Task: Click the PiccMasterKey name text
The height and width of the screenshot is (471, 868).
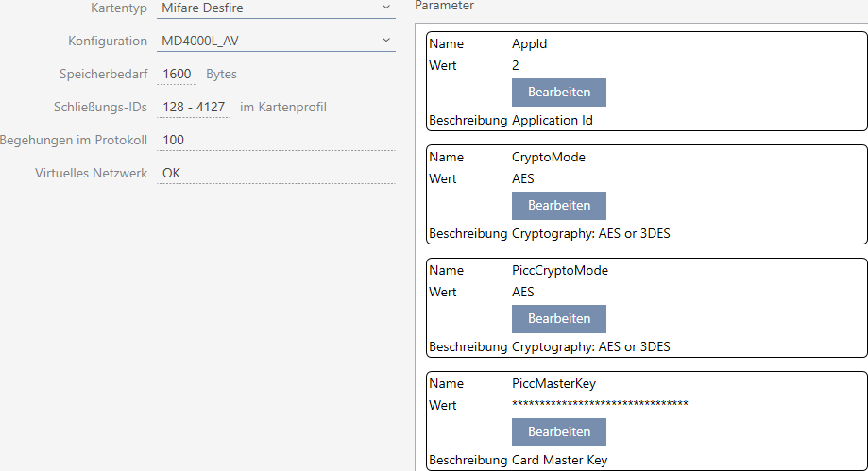Action: 553,384
